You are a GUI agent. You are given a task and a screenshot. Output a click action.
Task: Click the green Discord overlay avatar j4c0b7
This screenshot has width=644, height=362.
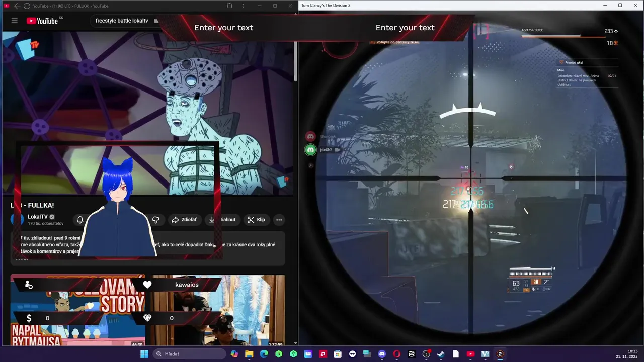(311, 150)
